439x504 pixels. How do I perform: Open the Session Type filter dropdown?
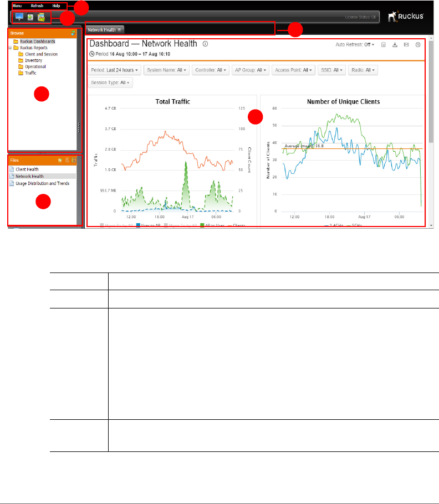[110, 83]
